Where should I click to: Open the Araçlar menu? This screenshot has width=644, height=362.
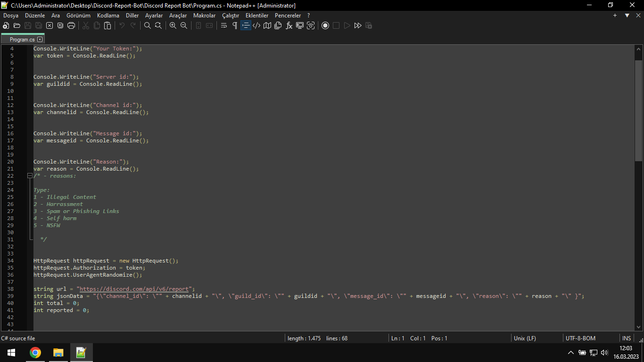178,16
